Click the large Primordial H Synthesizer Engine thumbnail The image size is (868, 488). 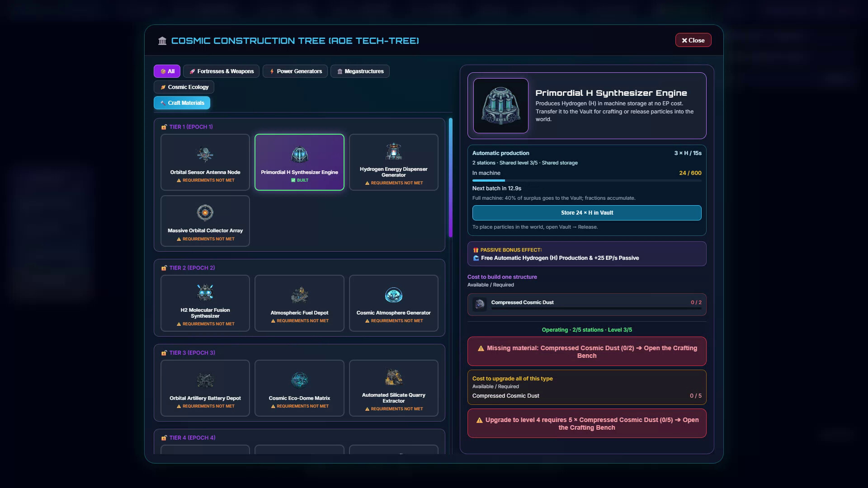click(x=500, y=106)
